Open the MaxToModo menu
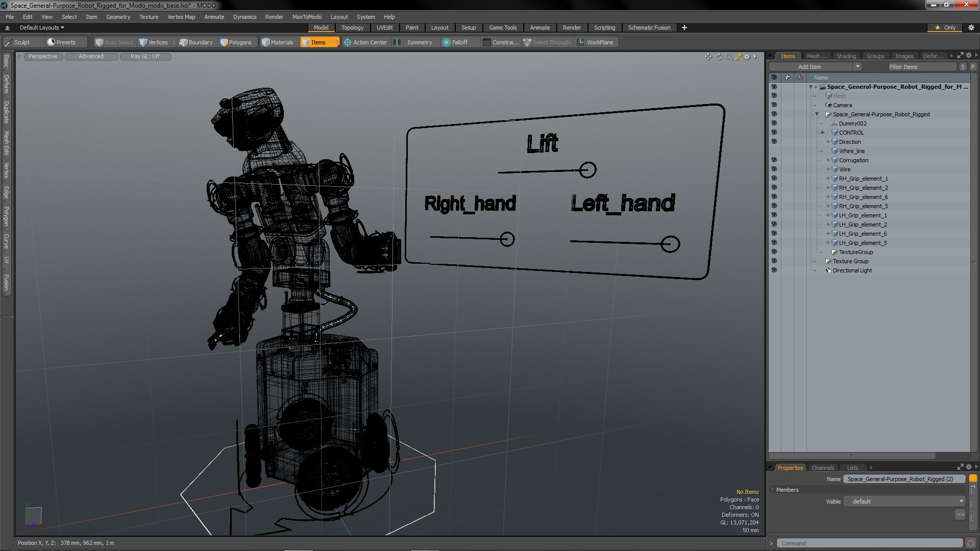This screenshot has width=980, height=551. 307,17
